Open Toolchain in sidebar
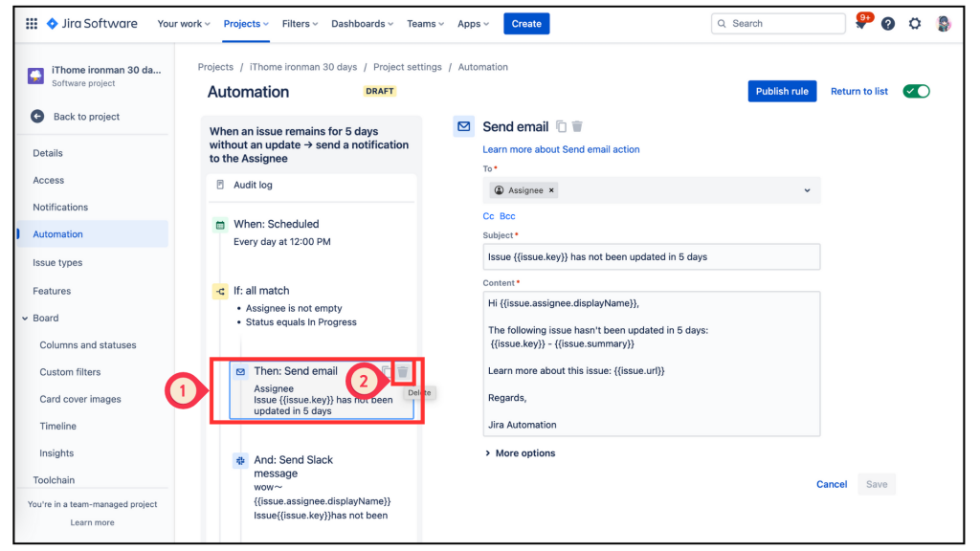The image size is (980, 551). tap(54, 480)
